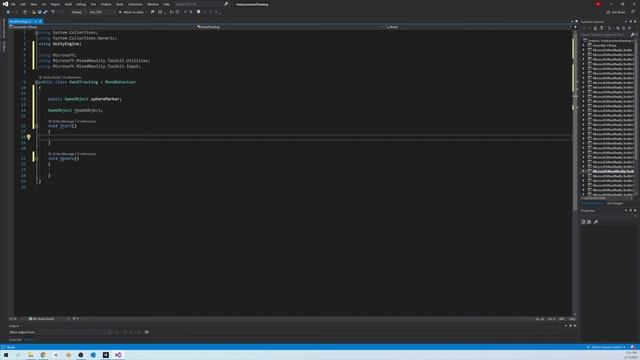Click the No issues found indicator
This screenshot has width=640, height=360.
pyautogui.click(x=42, y=319)
